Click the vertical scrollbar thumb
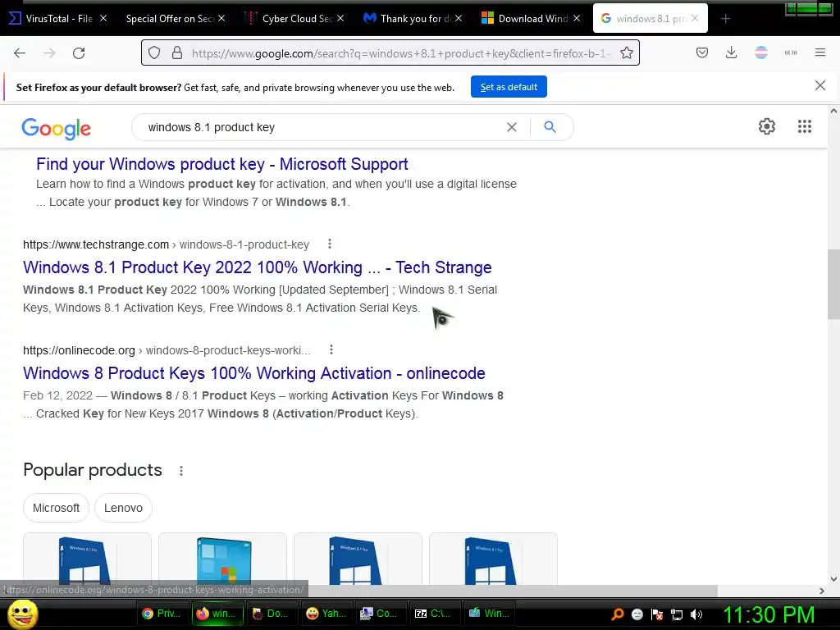The image size is (840, 630). [833, 285]
